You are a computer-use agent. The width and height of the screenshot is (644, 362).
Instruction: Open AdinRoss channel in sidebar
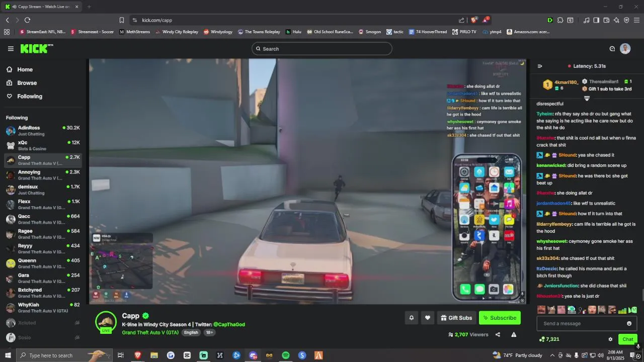43,131
